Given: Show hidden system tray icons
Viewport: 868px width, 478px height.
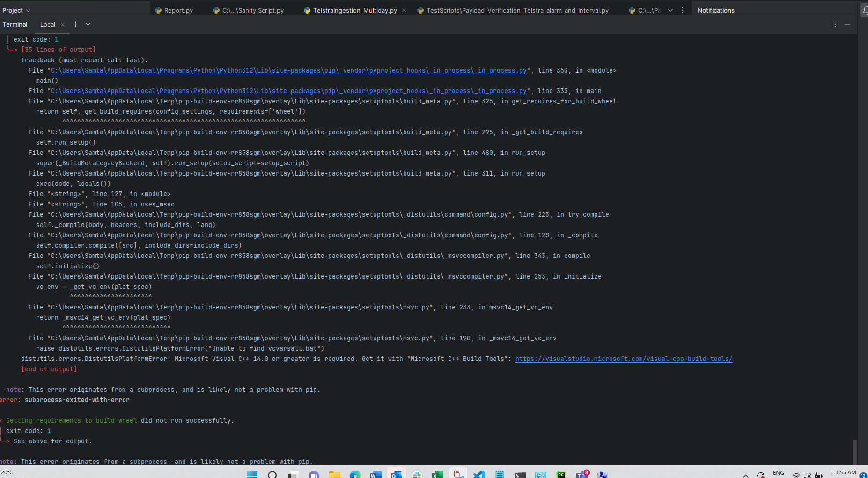Looking at the screenshot, I should pos(745,475).
